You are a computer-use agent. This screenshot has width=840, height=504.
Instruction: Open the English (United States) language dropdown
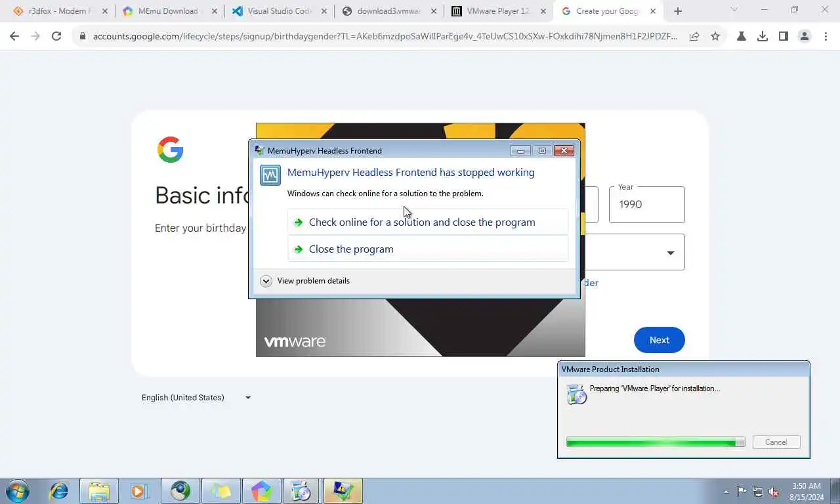click(197, 398)
